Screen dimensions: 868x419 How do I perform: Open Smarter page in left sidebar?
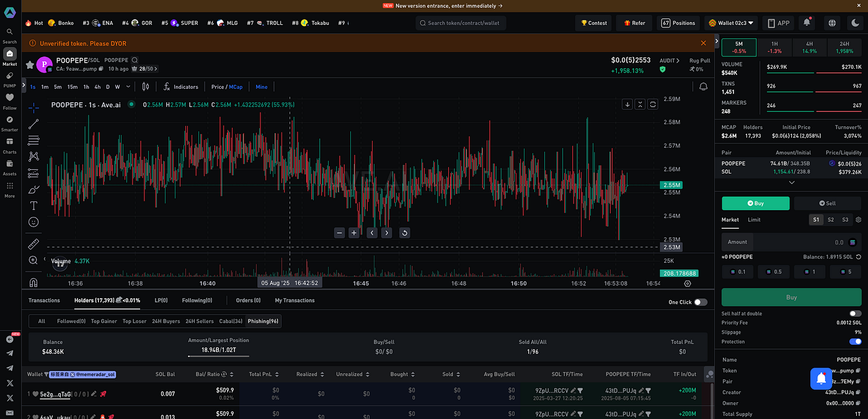[9, 123]
